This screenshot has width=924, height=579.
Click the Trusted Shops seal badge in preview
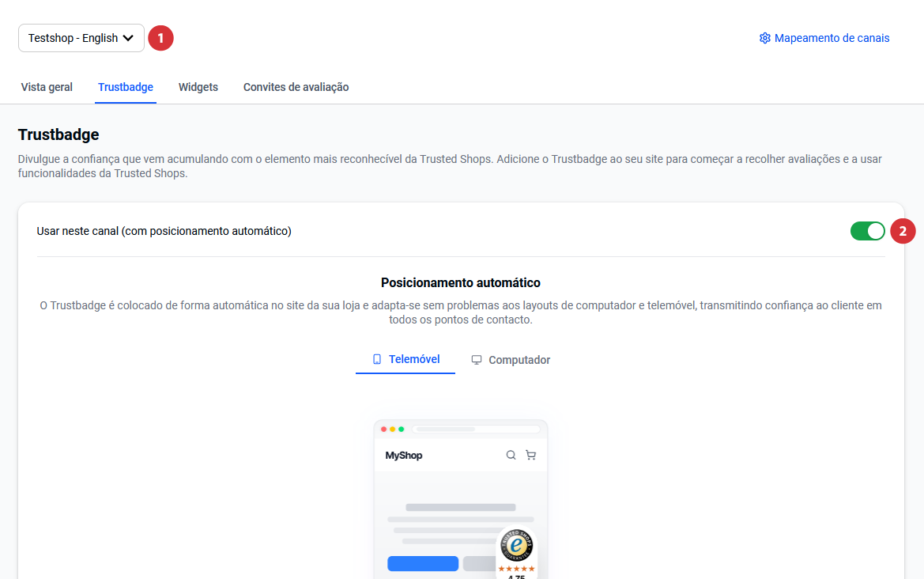click(517, 546)
